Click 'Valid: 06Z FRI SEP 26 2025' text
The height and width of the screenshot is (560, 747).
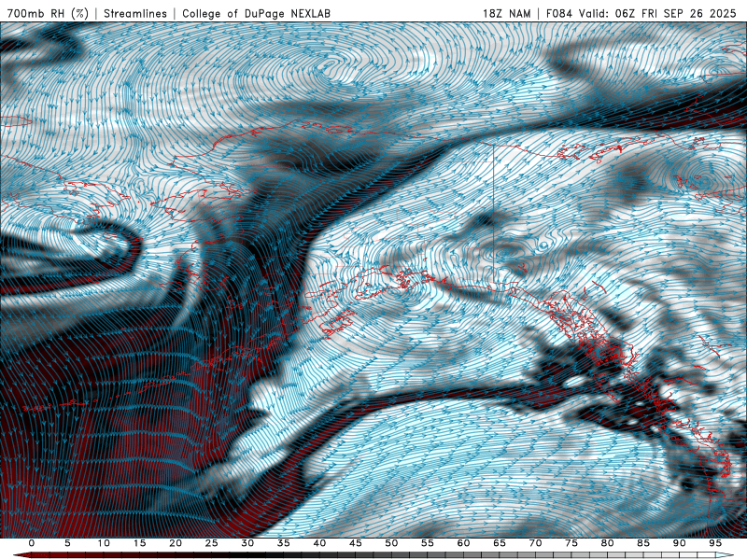tap(657, 14)
